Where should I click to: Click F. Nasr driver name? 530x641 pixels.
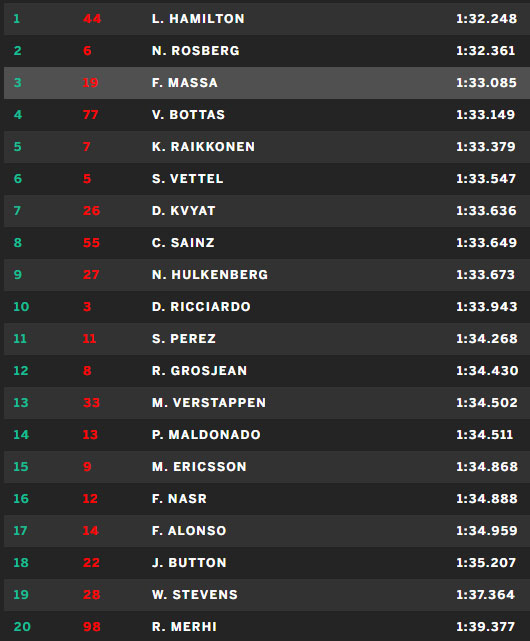180,499
